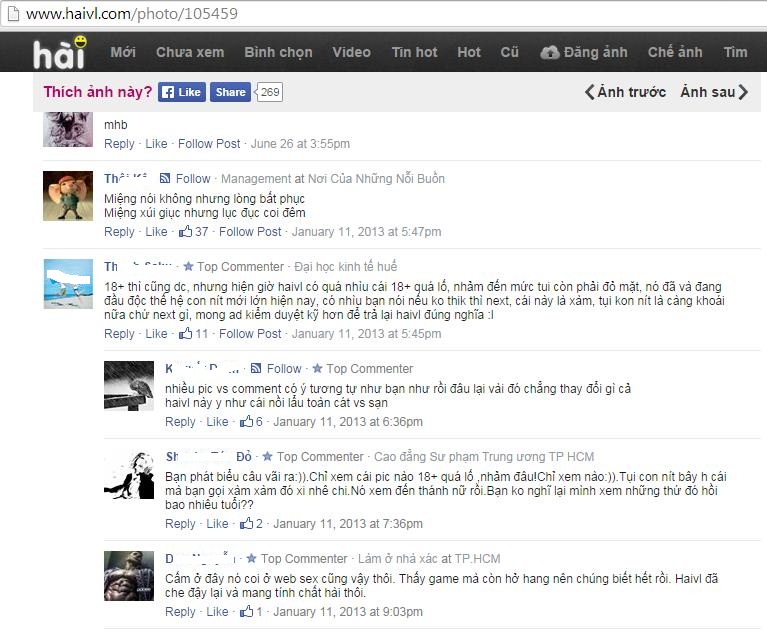This screenshot has width=767, height=634.
Task: Like the 6:36pm comment
Action: (x=217, y=422)
